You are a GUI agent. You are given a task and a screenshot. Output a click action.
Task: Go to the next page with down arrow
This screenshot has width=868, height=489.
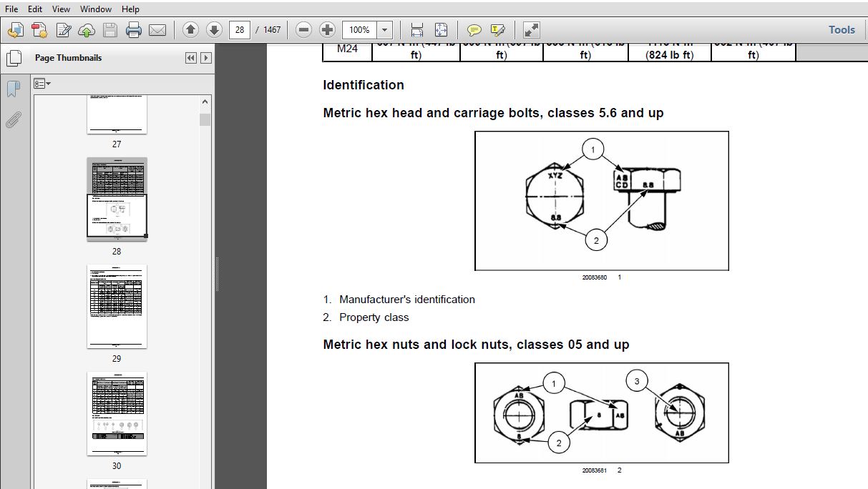(x=214, y=30)
